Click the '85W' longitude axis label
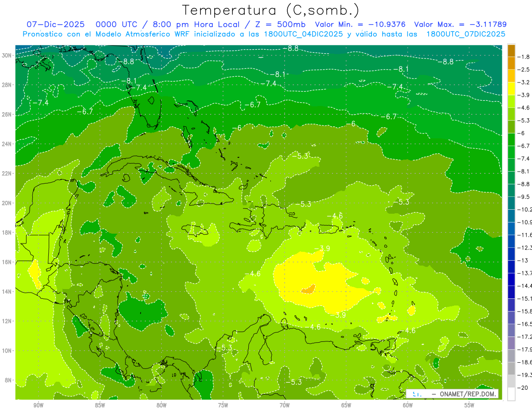 click(100, 405)
